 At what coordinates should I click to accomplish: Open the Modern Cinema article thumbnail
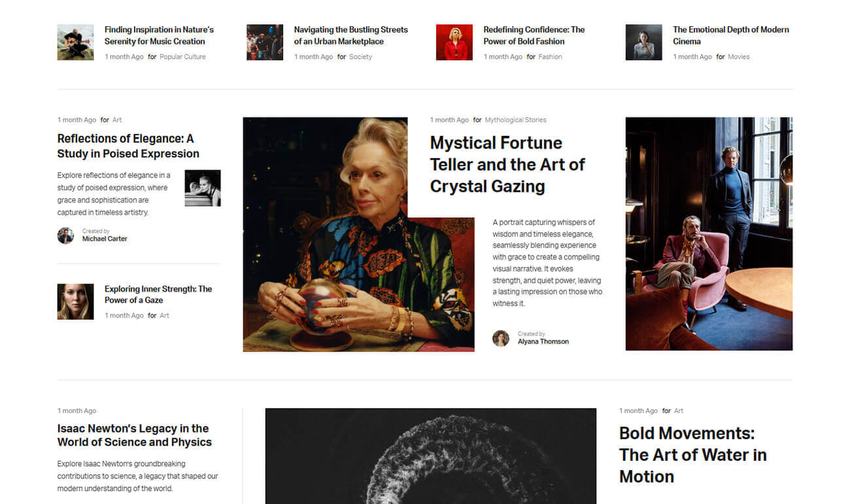pos(644,42)
